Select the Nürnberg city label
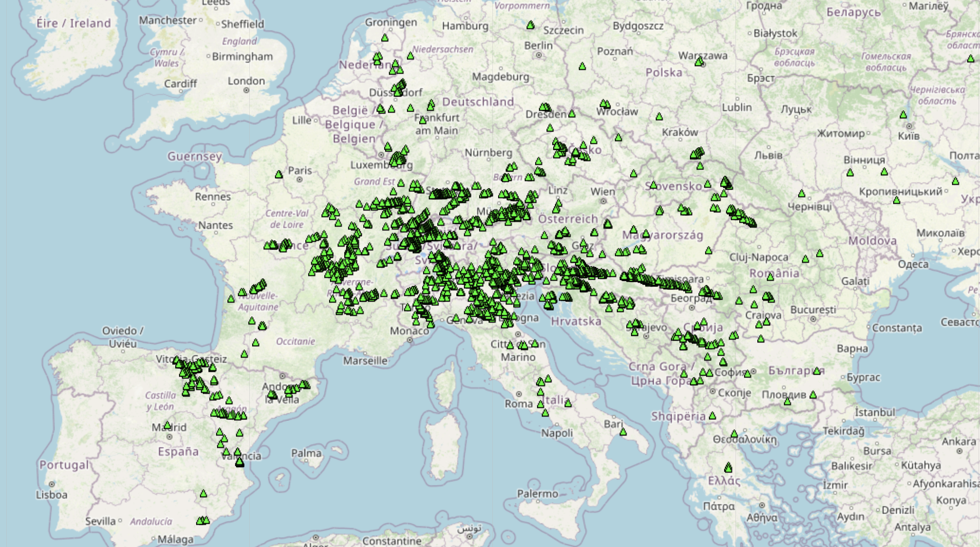The width and height of the screenshot is (980, 547). click(x=489, y=152)
